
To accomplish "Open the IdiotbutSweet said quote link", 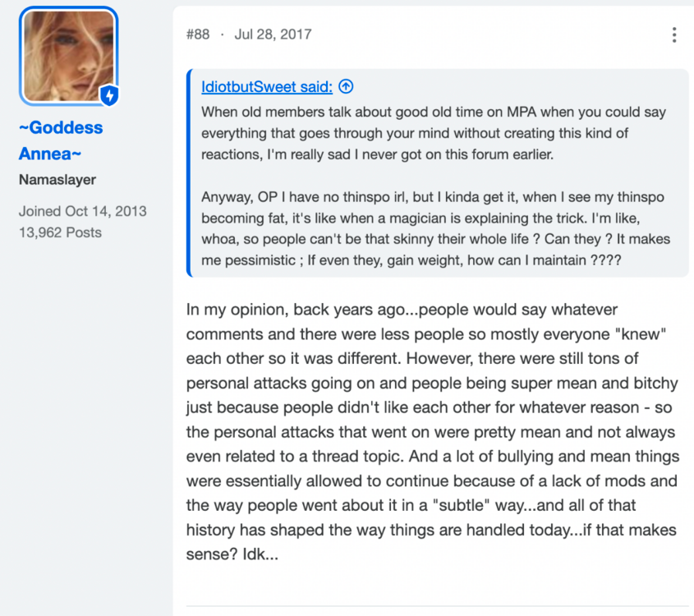I will click(x=267, y=87).
